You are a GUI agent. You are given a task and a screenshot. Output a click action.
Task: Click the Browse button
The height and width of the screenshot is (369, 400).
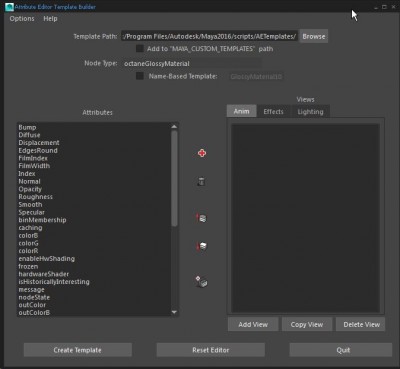point(314,36)
